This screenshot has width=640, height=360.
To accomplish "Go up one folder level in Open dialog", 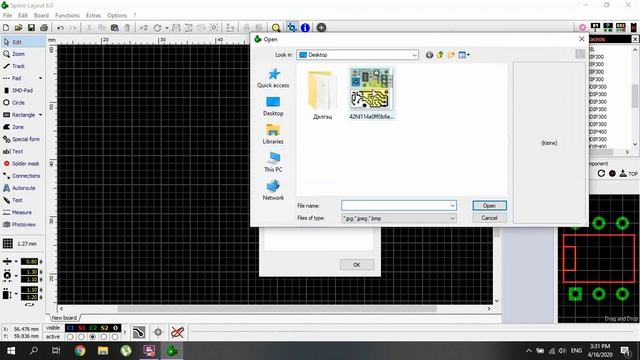I will tap(440, 55).
